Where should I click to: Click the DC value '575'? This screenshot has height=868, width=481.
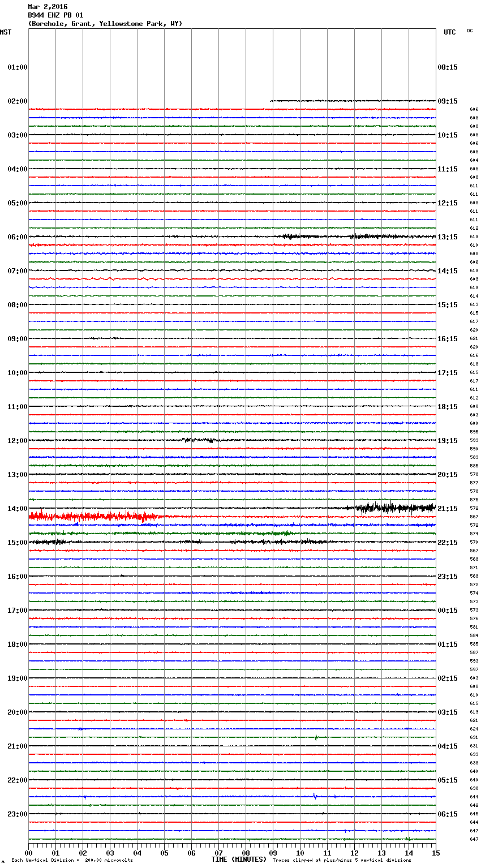pos(474,500)
